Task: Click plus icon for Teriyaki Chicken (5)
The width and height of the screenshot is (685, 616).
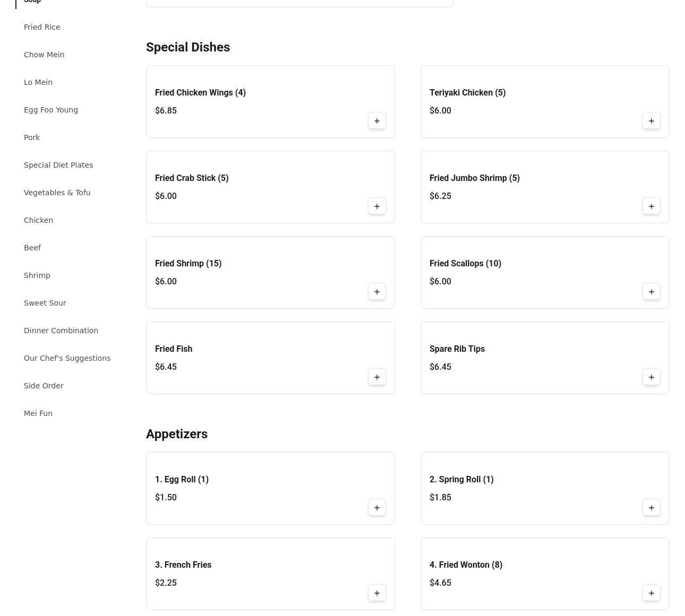Action: point(652,121)
